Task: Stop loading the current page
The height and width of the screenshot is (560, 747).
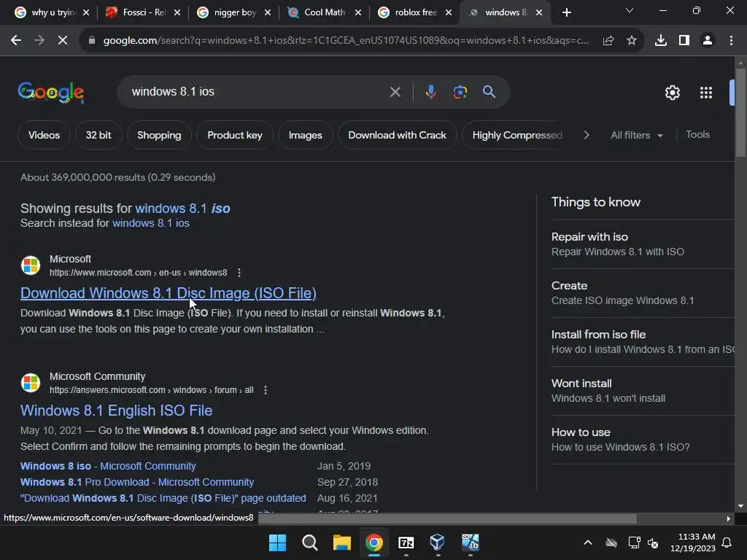Action: click(63, 41)
